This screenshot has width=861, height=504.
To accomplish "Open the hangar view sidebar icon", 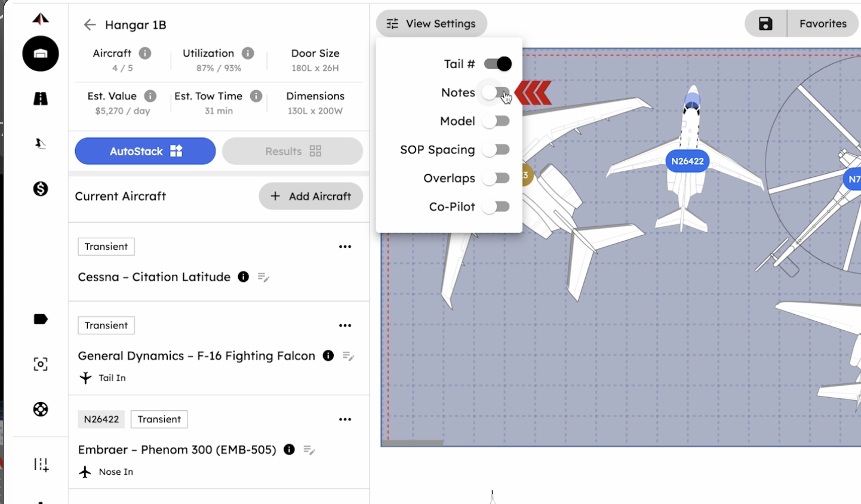I will coord(41,54).
